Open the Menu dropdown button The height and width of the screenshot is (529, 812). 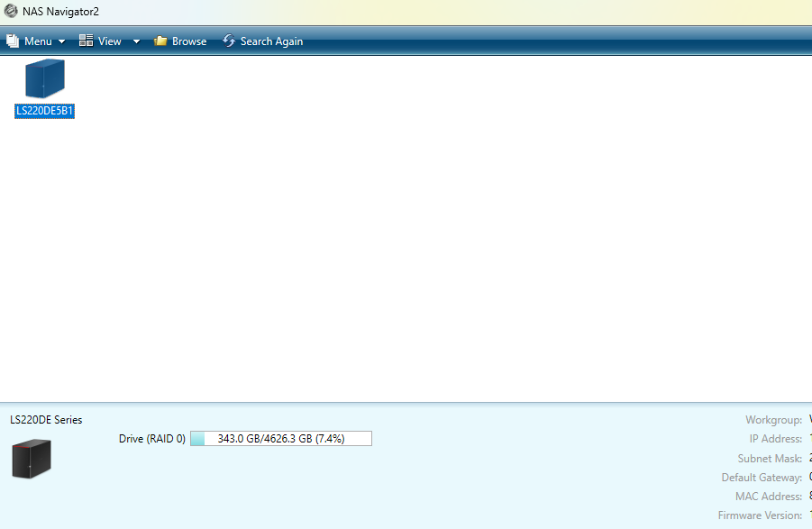point(36,41)
